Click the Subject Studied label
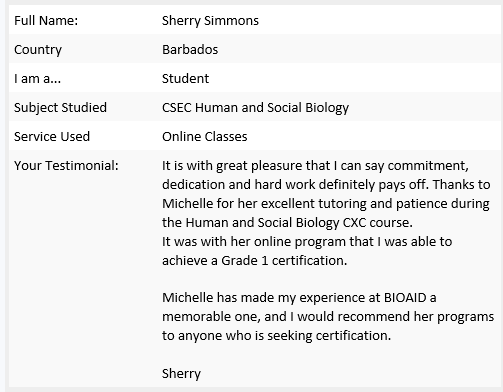503x392 pixels. point(60,108)
